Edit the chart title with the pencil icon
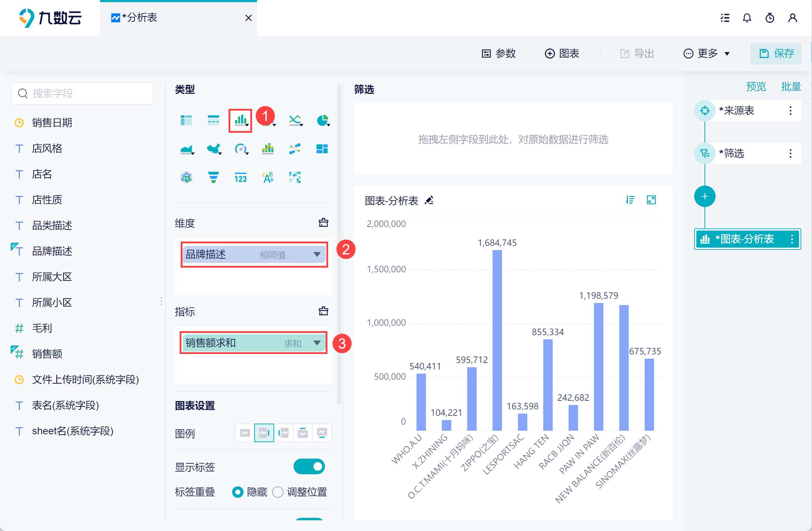The image size is (812, 531). click(429, 201)
